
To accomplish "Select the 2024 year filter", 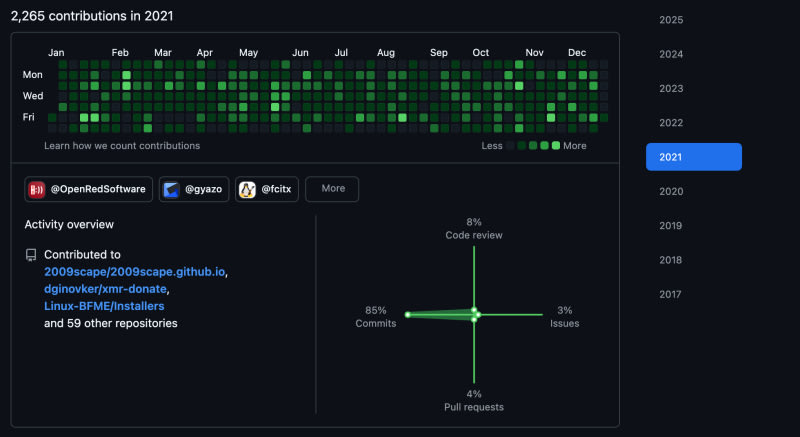I will tap(671, 54).
